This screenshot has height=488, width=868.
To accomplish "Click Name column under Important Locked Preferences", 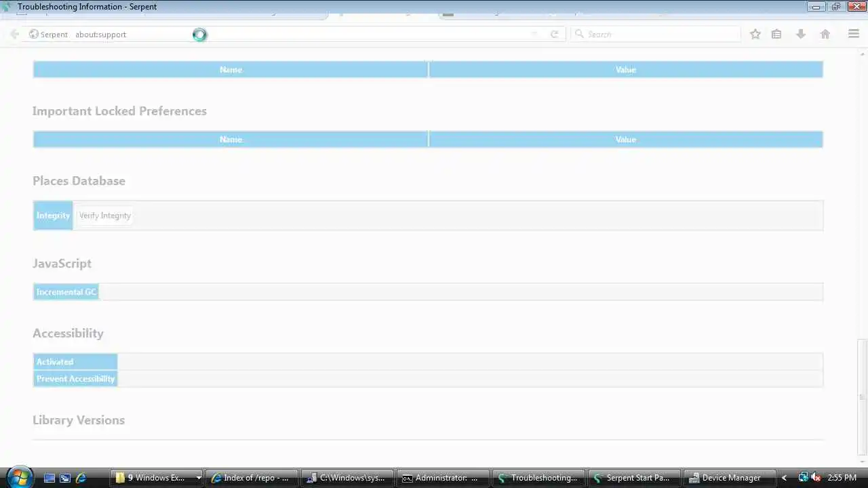I will click(231, 140).
